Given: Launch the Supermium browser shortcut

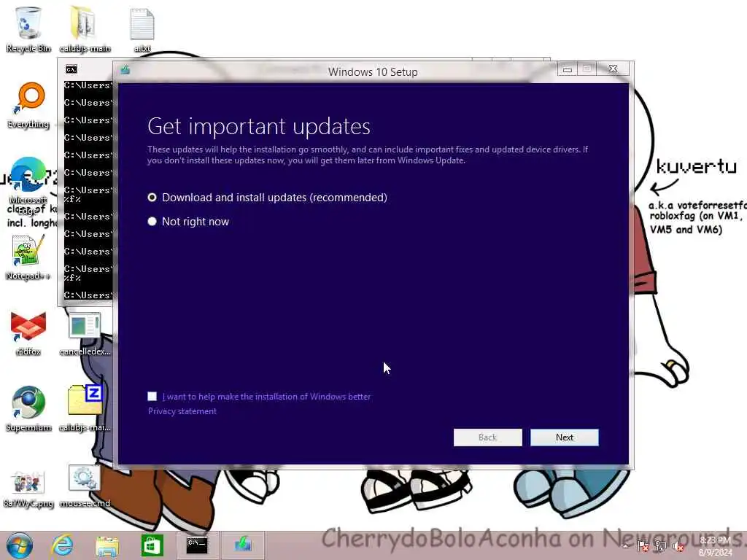Looking at the screenshot, I should pos(28,408).
